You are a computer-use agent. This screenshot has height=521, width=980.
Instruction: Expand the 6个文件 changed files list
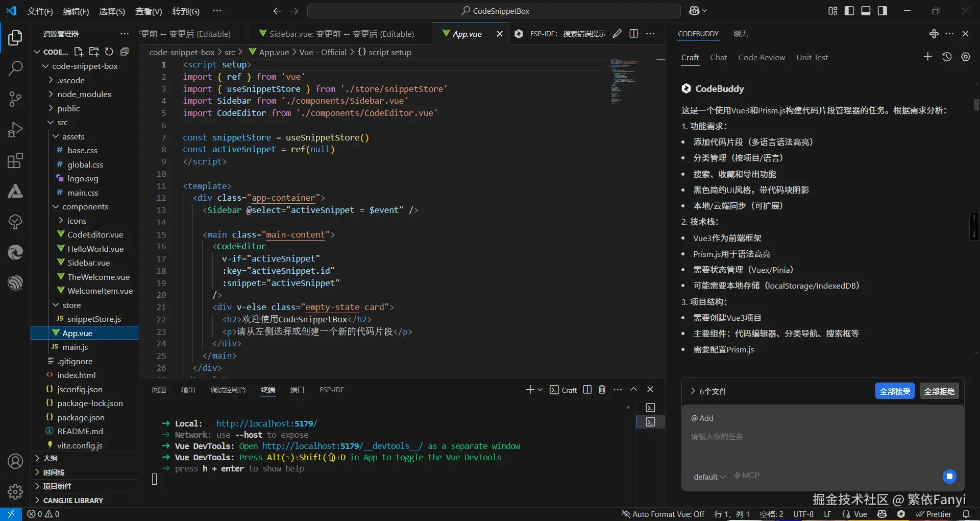tap(708, 391)
